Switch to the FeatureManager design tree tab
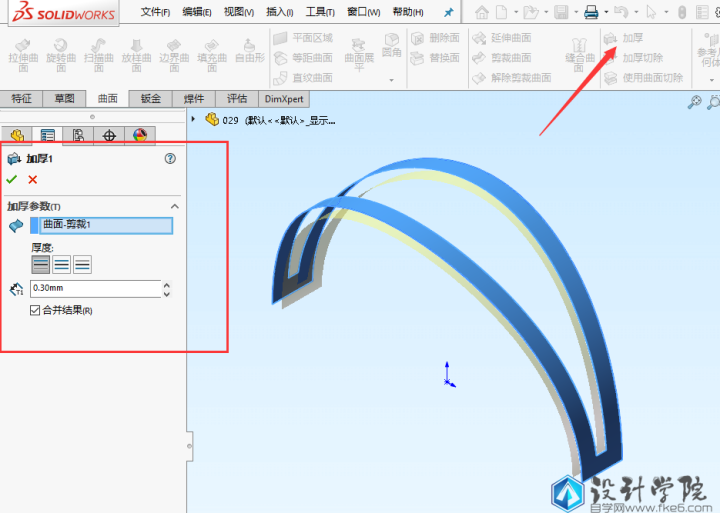 pyautogui.click(x=15, y=136)
